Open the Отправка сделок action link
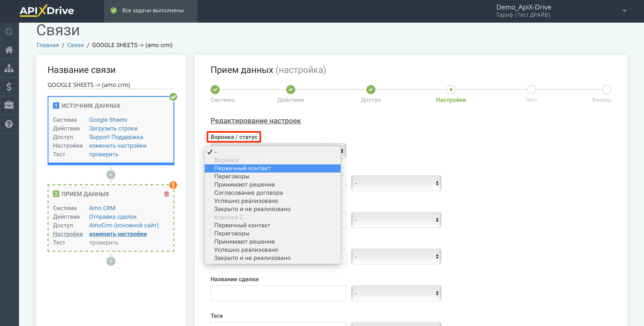Screen dimensions: 644x326 coord(113,217)
